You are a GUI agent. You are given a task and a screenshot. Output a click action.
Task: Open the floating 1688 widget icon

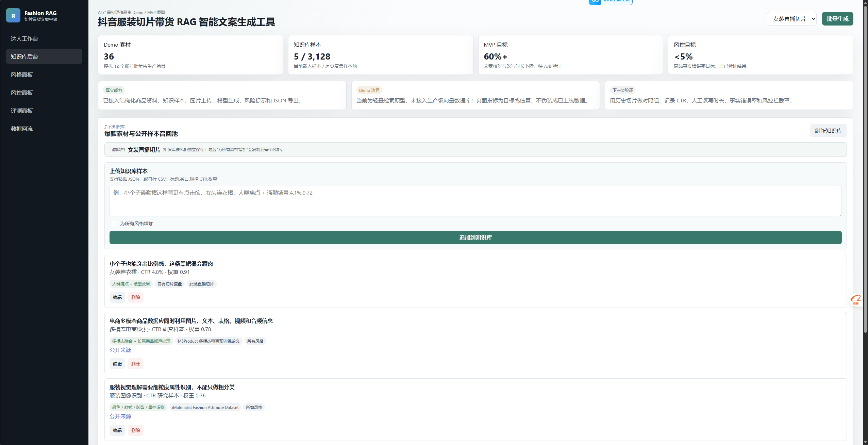[856, 300]
